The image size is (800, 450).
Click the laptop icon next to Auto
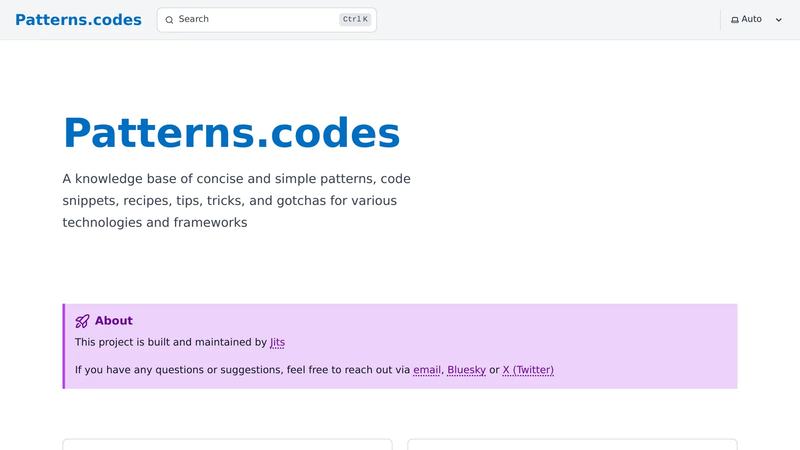[735, 20]
